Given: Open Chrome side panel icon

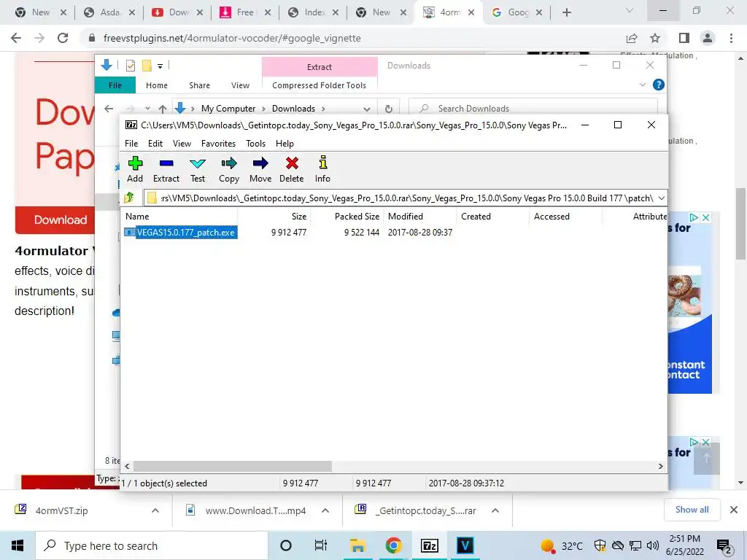Looking at the screenshot, I should [684, 38].
